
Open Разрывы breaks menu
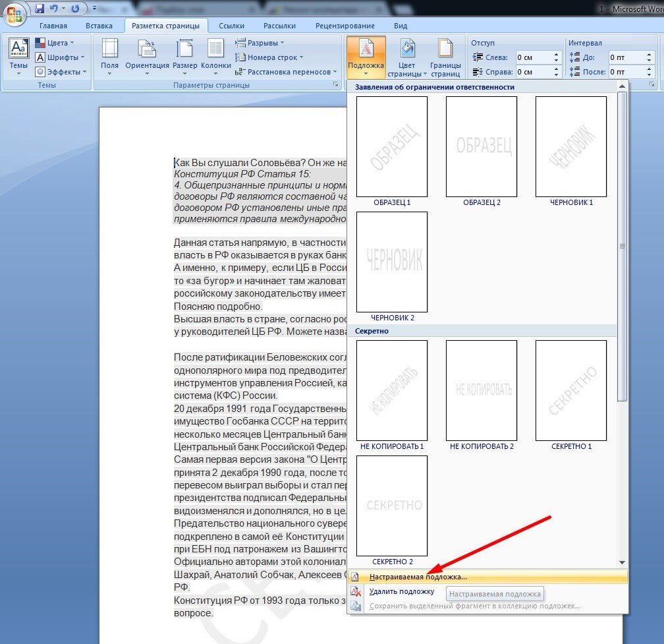coord(260,43)
